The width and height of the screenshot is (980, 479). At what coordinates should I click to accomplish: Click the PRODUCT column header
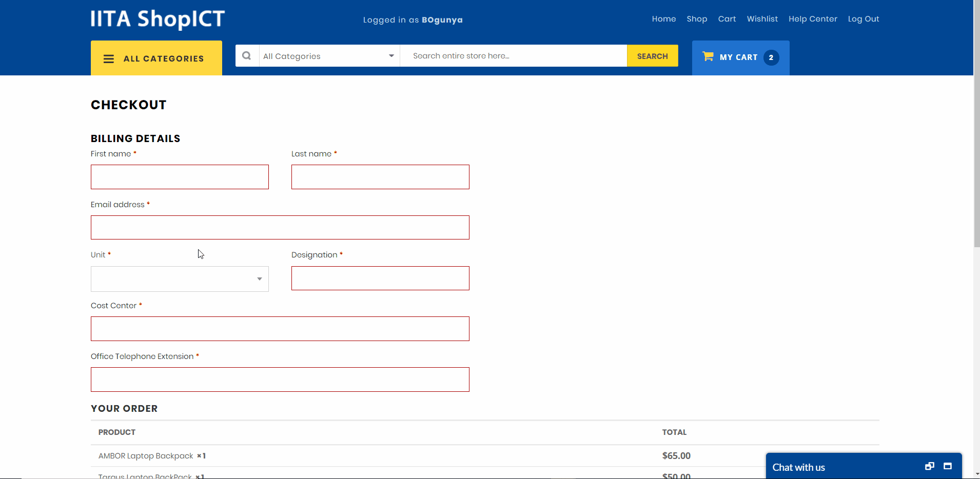117,432
